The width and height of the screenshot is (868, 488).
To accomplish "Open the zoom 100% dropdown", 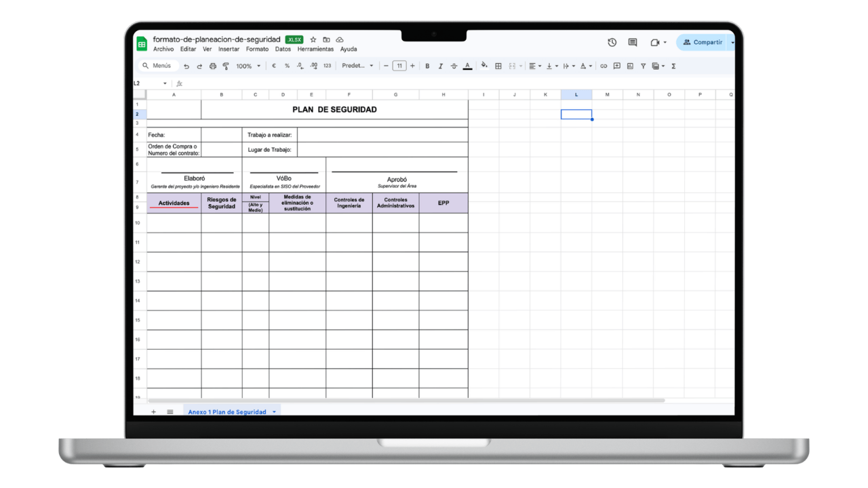I will click(248, 66).
